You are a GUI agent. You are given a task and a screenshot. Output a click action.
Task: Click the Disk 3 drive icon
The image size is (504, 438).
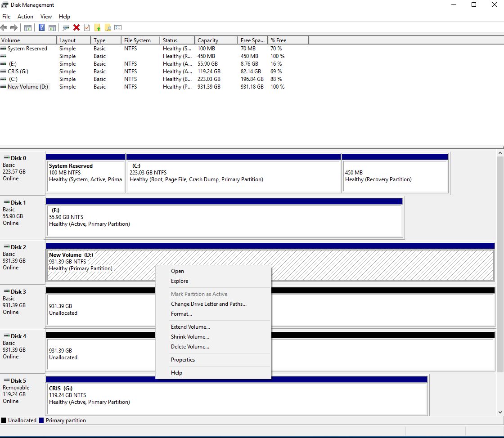[6, 291]
